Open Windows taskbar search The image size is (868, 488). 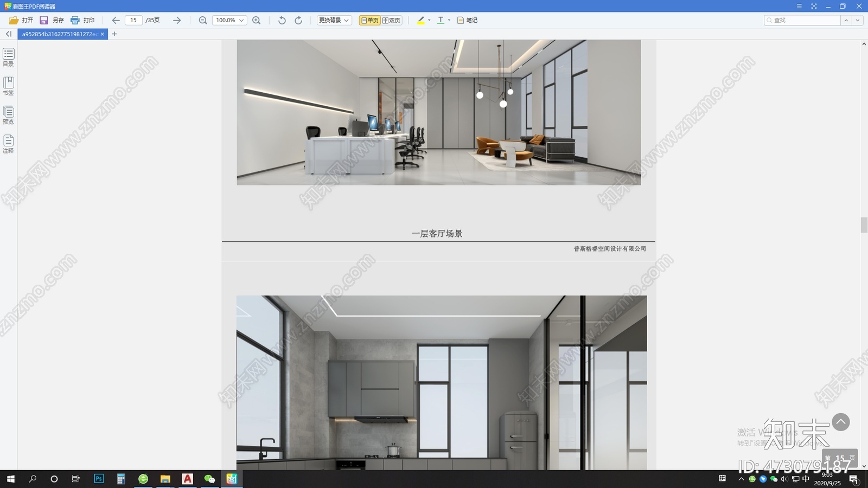(x=33, y=479)
